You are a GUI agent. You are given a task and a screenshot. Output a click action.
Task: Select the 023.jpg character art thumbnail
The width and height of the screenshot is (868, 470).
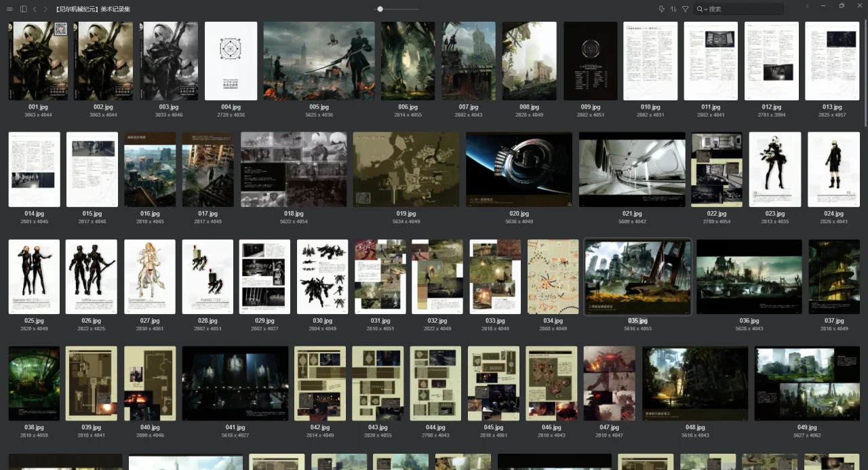coord(775,170)
